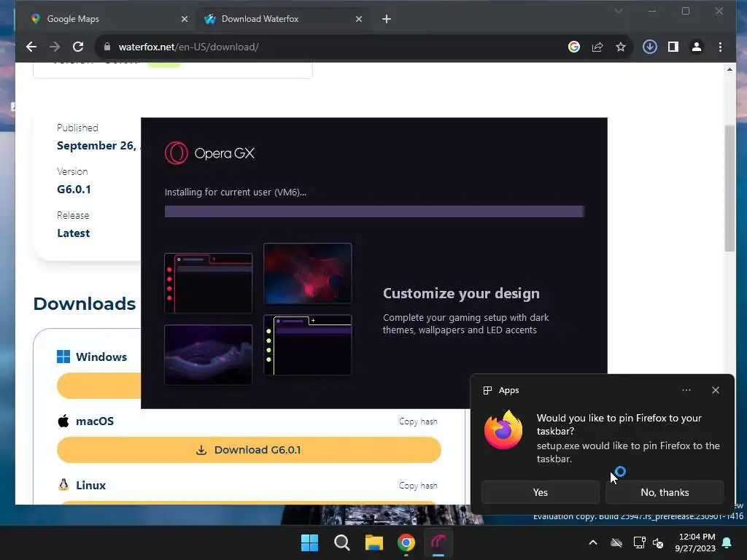Decline pinning with No, thanks button
Screen dimensions: 747x560
tap(665, 492)
